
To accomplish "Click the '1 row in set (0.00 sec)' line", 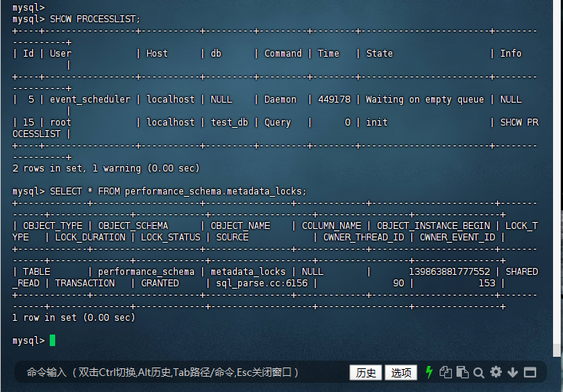I will pos(74,318).
